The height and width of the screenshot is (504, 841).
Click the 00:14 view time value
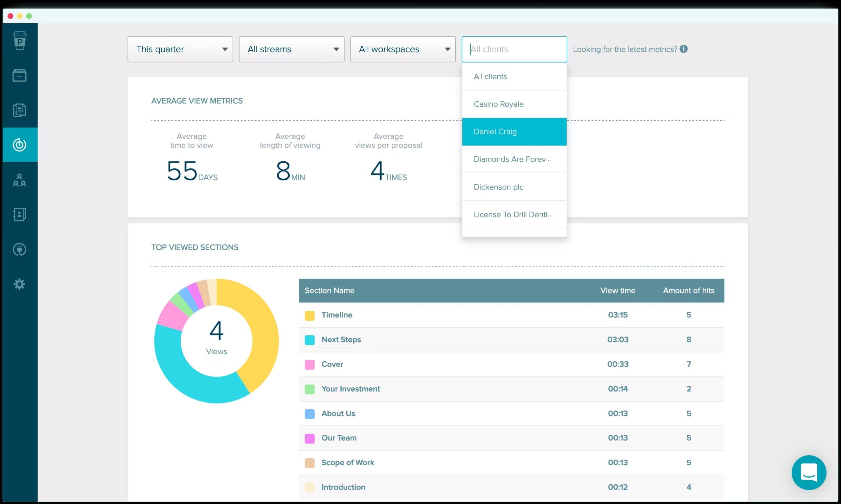click(618, 389)
